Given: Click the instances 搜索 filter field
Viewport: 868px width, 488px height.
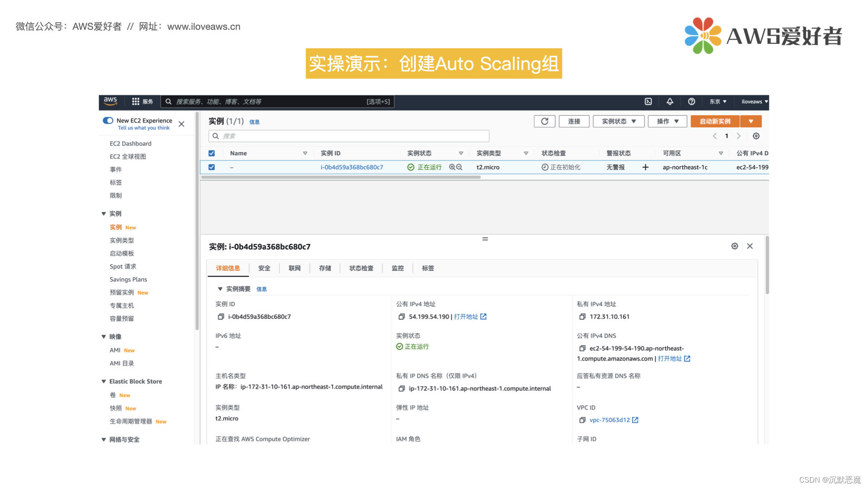Looking at the screenshot, I should 349,136.
